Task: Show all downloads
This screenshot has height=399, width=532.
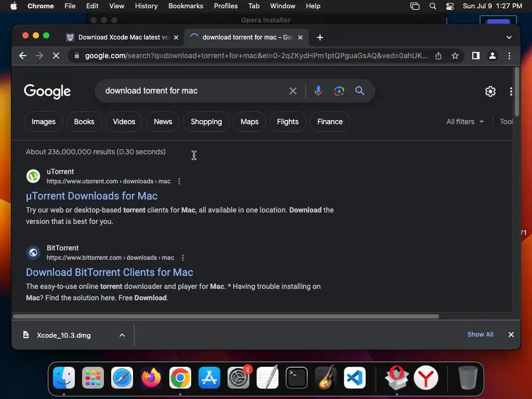Action: (x=480, y=335)
